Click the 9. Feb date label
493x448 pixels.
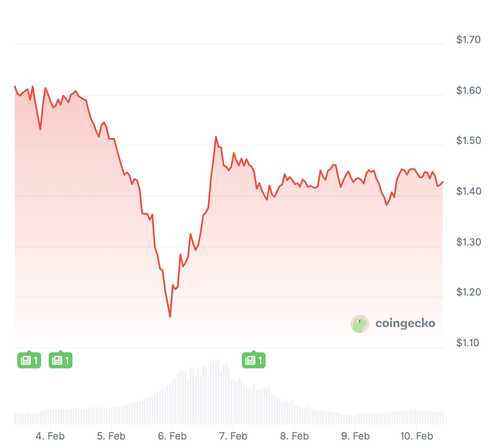(x=355, y=436)
